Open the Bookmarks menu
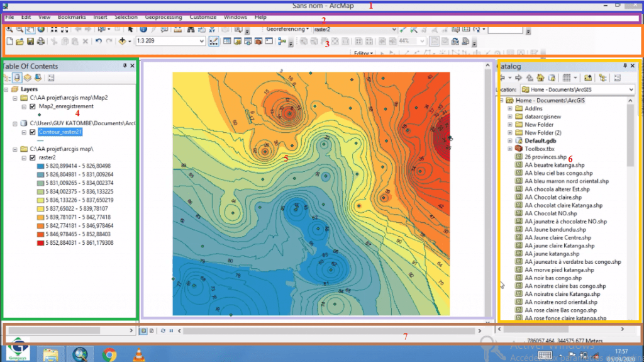The width and height of the screenshot is (644, 362). pyautogui.click(x=72, y=17)
